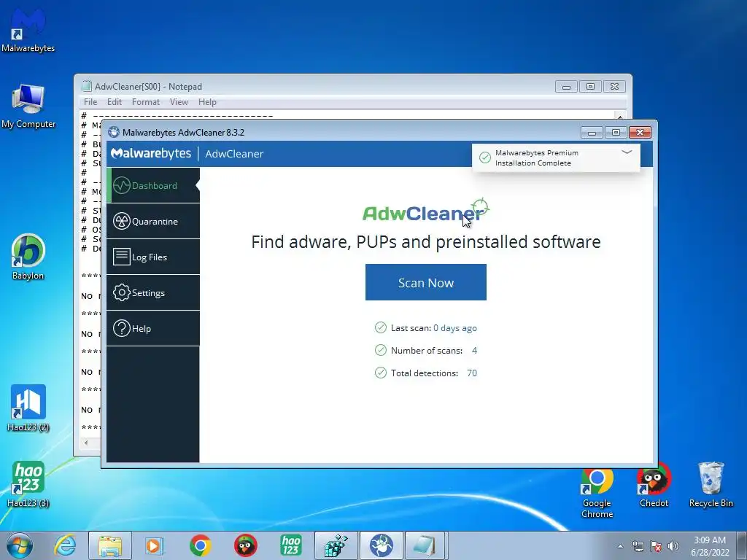
Task: Open the File menu in Notepad
Action: 90,102
